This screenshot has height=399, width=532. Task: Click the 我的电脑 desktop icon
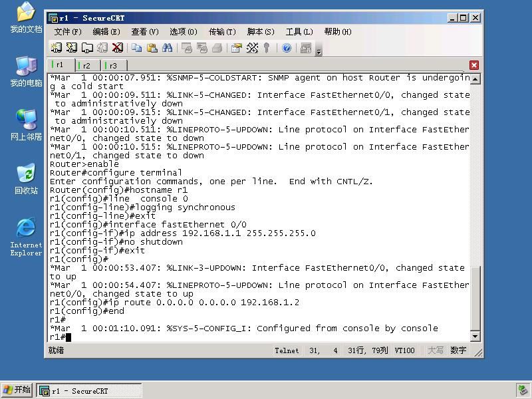(x=26, y=72)
